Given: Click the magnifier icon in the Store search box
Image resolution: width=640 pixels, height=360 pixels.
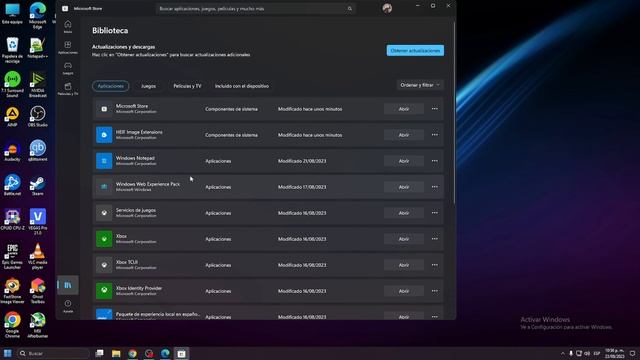Looking at the screenshot, I should pyautogui.click(x=350, y=9).
